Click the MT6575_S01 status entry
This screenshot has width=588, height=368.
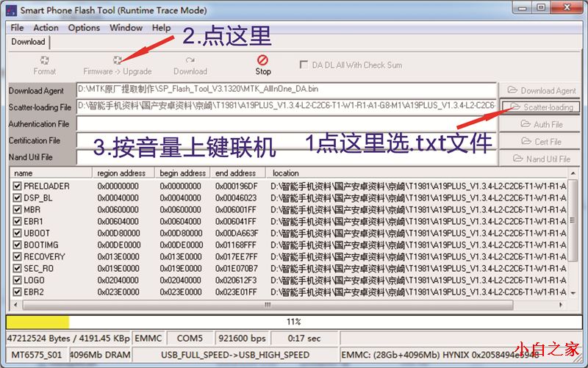36,355
